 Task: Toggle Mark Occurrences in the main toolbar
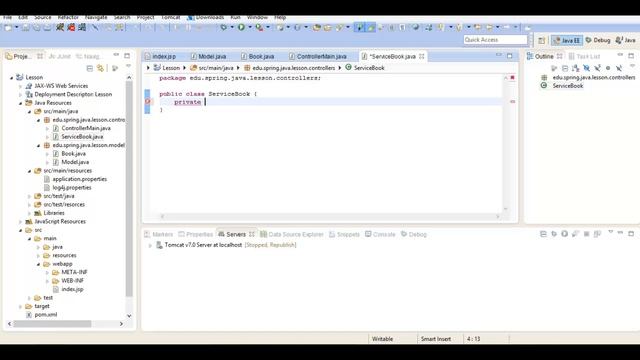[371, 27]
